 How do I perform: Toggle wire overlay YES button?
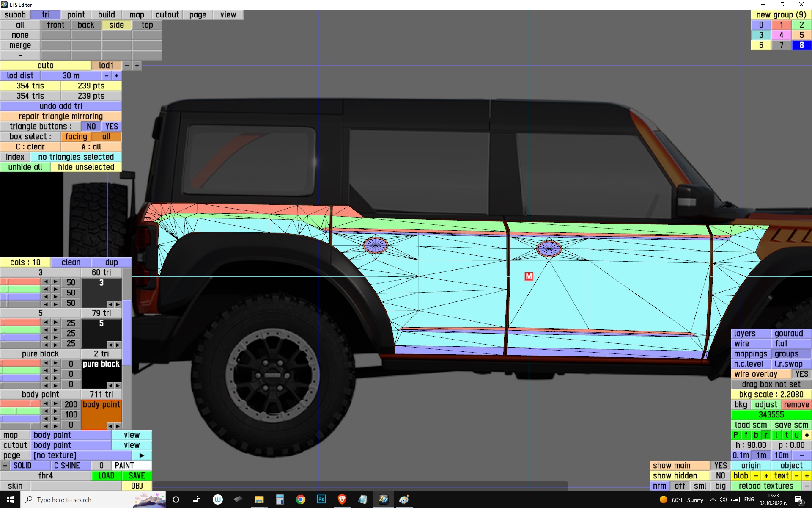[801, 374]
